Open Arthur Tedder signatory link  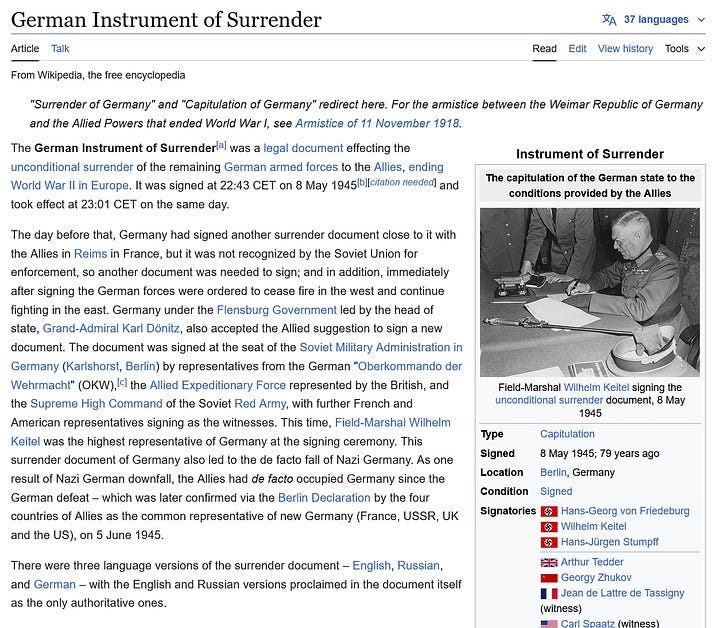(x=592, y=562)
